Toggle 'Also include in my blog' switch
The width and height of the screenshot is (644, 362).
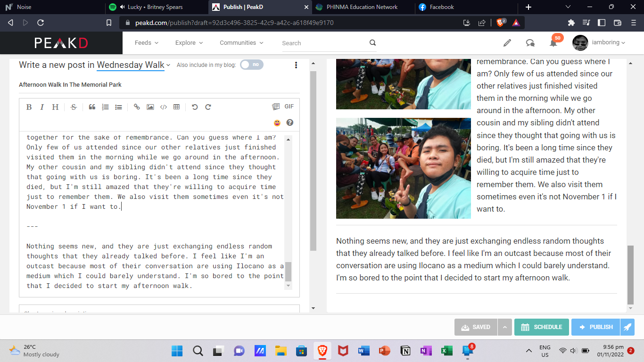click(252, 65)
